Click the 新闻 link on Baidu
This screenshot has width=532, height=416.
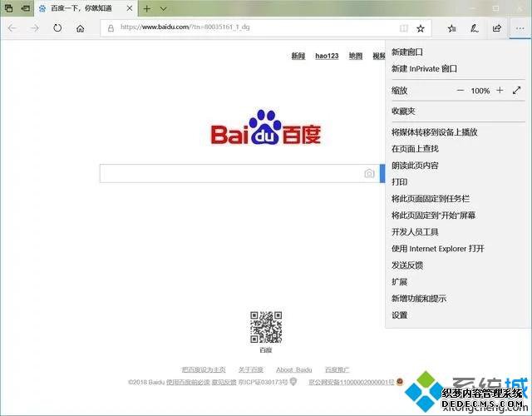pyautogui.click(x=298, y=56)
